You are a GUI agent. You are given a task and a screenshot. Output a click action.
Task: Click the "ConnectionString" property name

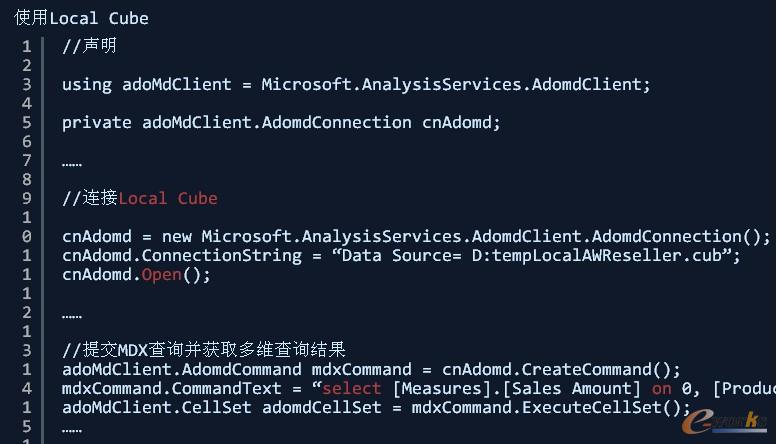[x=221, y=255]
